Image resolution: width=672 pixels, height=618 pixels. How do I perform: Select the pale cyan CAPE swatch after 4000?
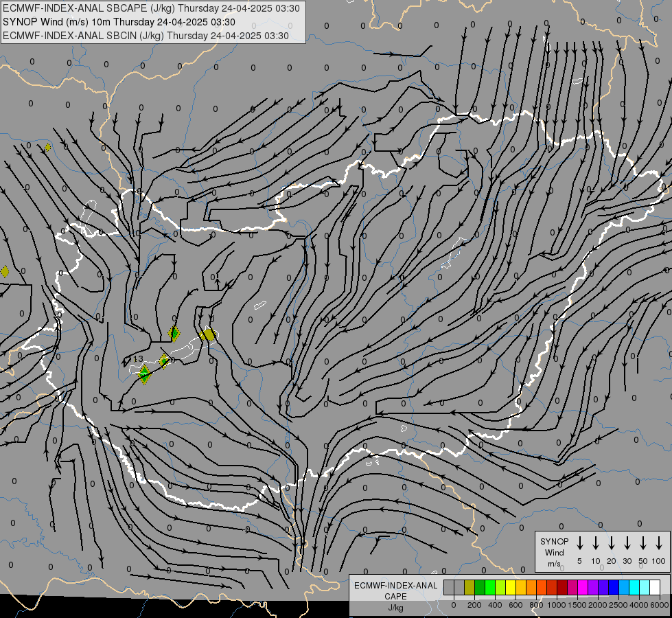click(x=645, y=587)
